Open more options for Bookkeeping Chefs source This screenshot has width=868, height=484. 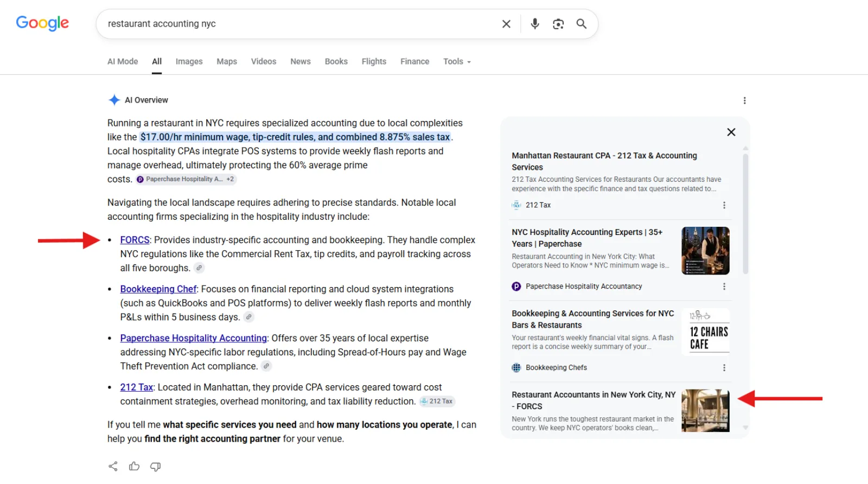[724, 368]
